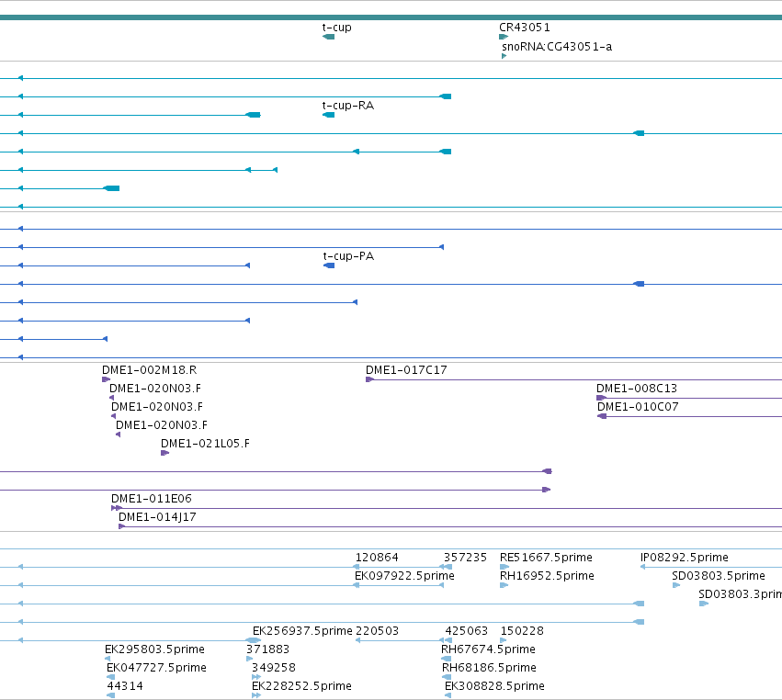Screen dimensions: 782x700
Task: Select EST label 220503
Action: click(377, 631)
